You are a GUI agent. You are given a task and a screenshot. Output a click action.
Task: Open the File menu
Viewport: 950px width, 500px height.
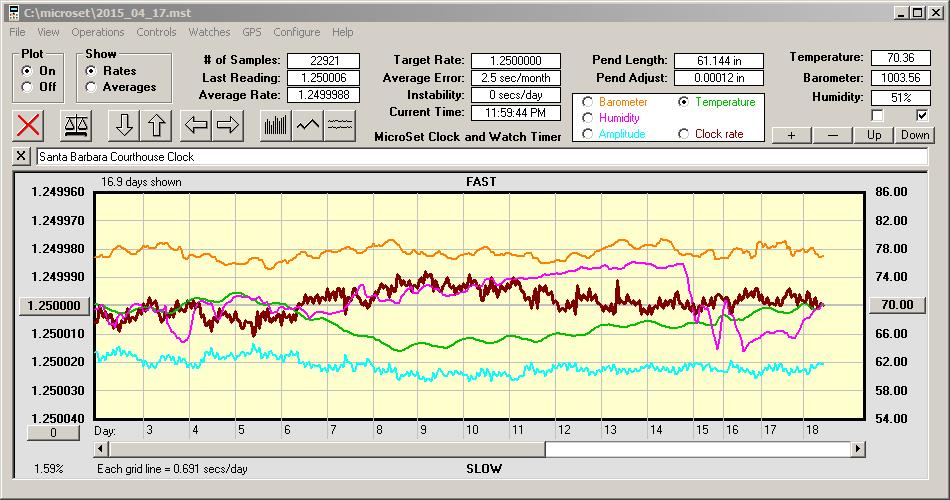[x=18, y=32]
